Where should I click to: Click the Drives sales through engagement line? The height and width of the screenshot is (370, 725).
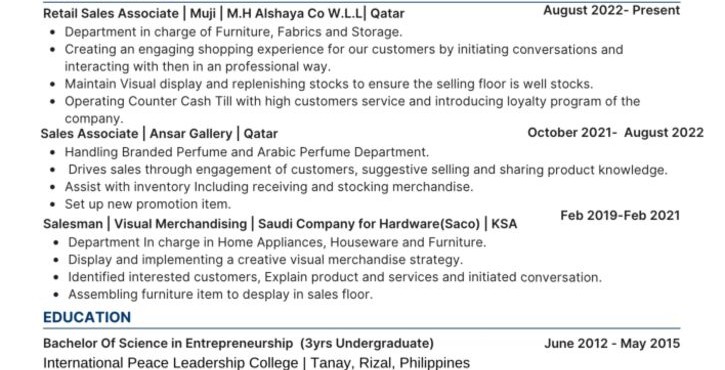(368, 170)
